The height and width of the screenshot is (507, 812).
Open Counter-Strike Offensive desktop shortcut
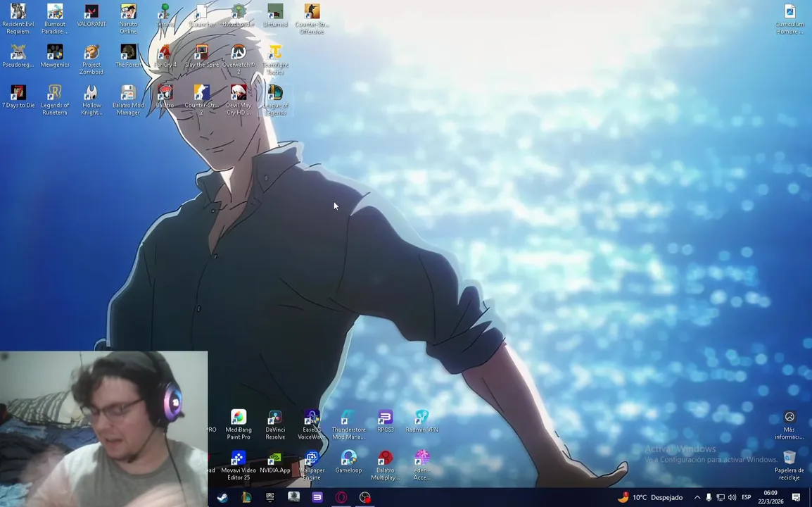[312, 19]
